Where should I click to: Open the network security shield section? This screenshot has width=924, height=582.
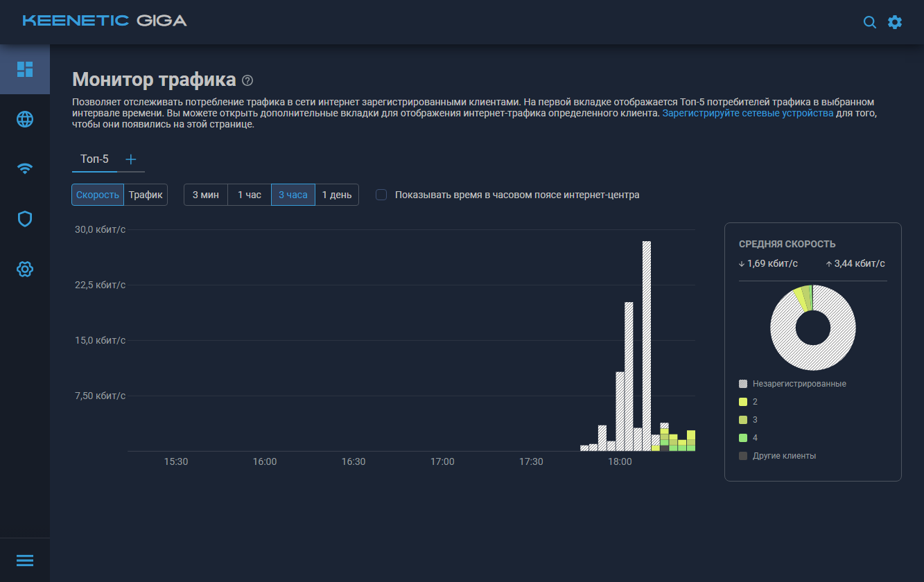(x=25, y=219)
